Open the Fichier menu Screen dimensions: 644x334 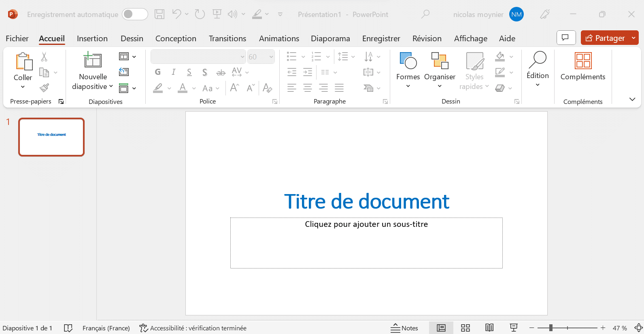point(17,38)
